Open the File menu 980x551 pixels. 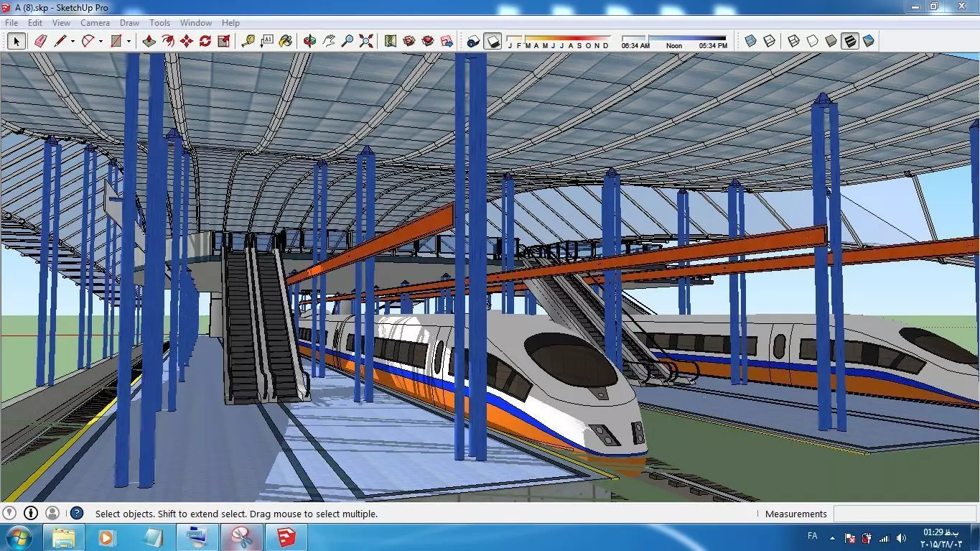(x=11, y=23)
